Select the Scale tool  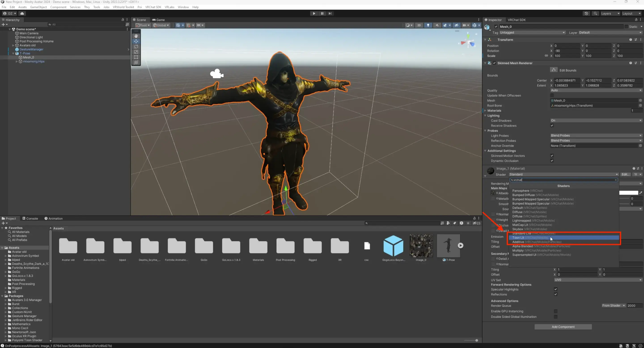pos(136,52)
